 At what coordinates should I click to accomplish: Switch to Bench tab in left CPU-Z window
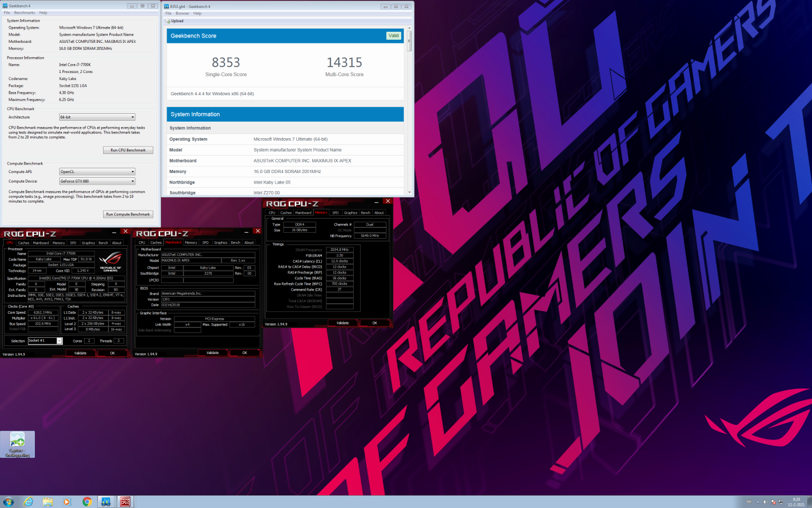tap(103, 243)
